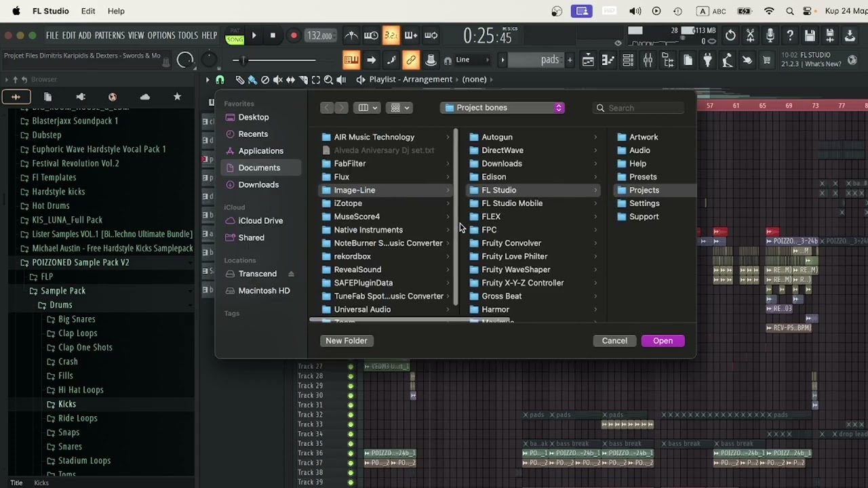The image size is (868, 488).
Task: Click the Open button
Action: click(x=663, y=341)
